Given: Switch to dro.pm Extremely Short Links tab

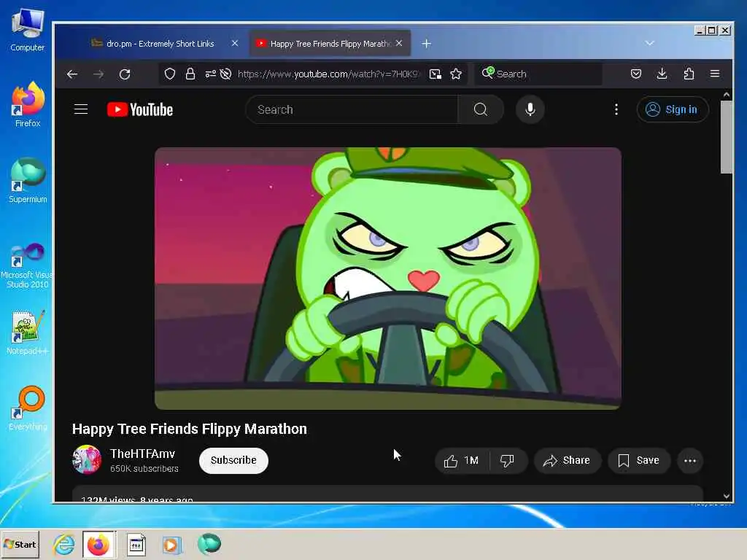Looking at the screenshot, I should [160, 43].
